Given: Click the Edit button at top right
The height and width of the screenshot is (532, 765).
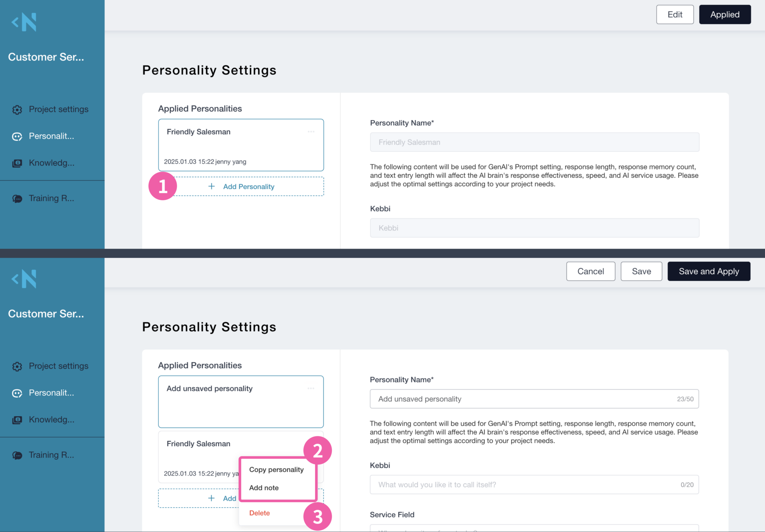Looking at the screenshot, I should coord(675,14).
